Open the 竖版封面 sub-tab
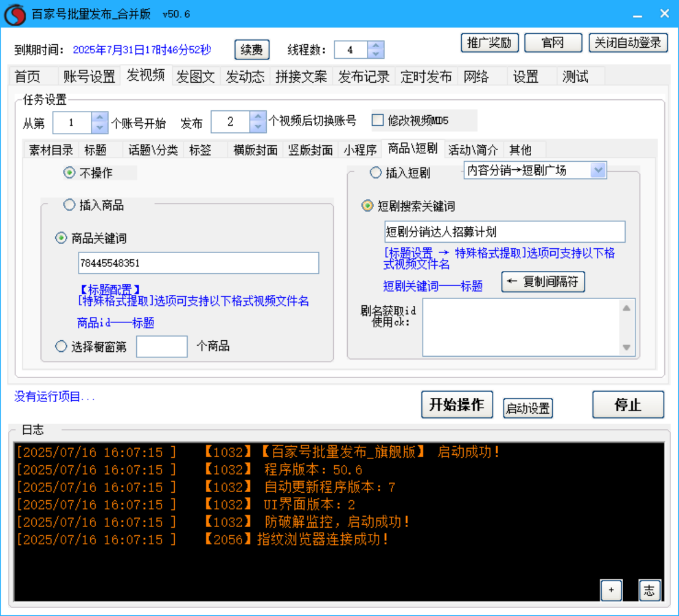Viewport: 679px width, 616px height. click(310, 150)
